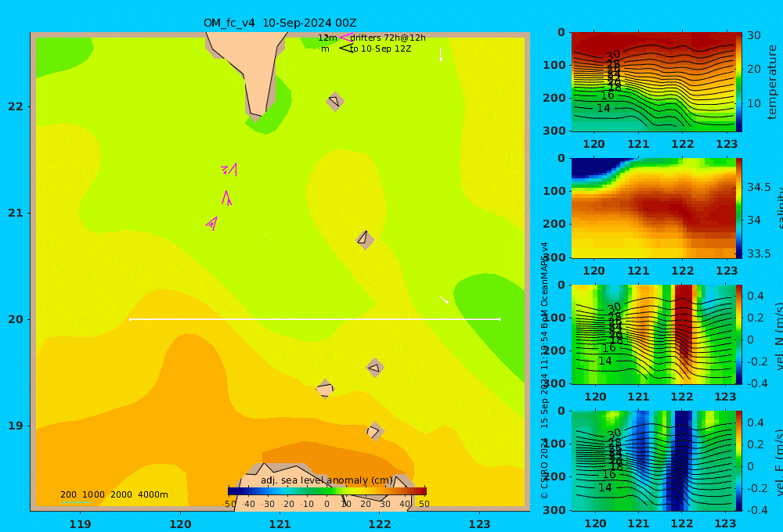Click the white drifter arrow near 20.2N 122.65E

444,300
